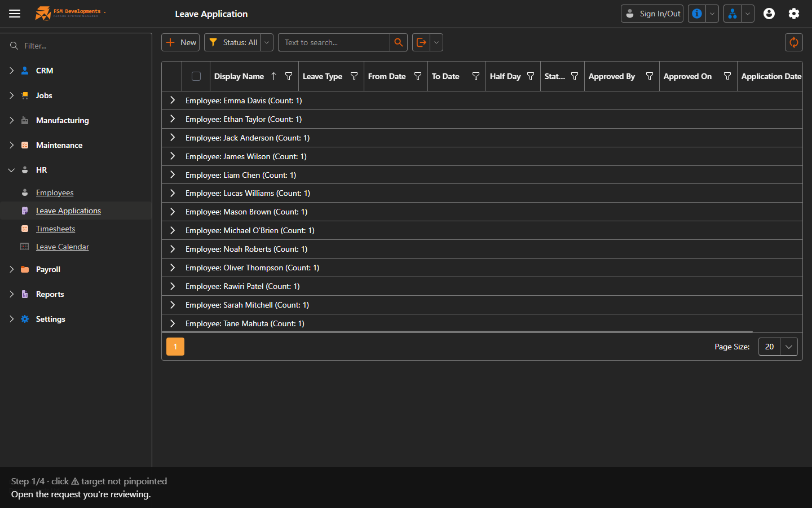
Task: Open the Status: All dropdown arrow
Action: pos(267,42)
